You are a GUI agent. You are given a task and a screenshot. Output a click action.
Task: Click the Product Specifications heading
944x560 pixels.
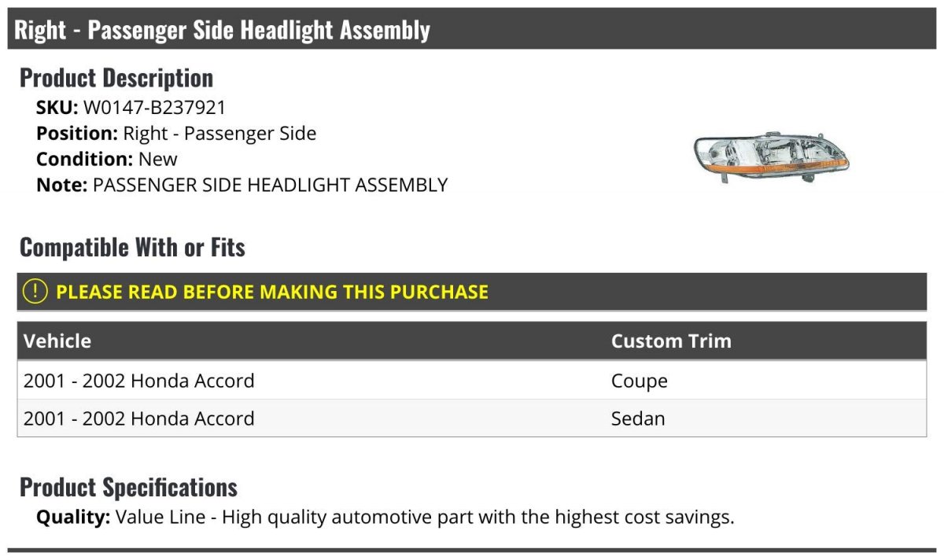coord(128,488)
